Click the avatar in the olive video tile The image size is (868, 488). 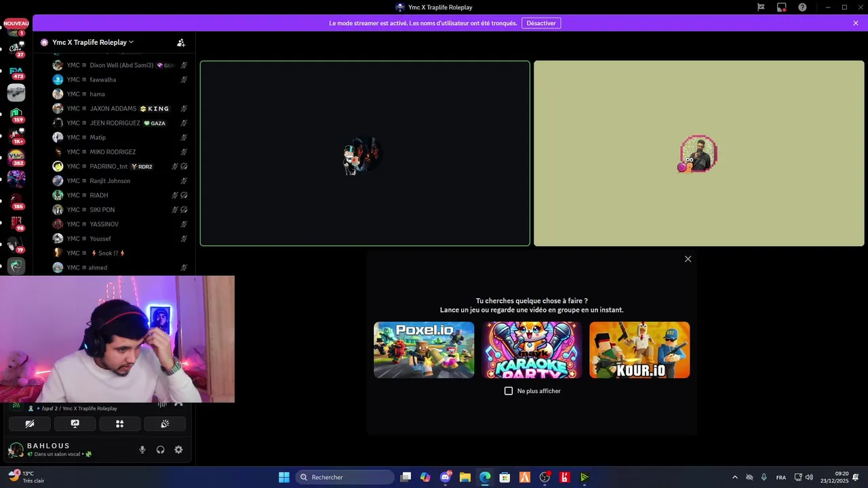[x=698, y=154]
